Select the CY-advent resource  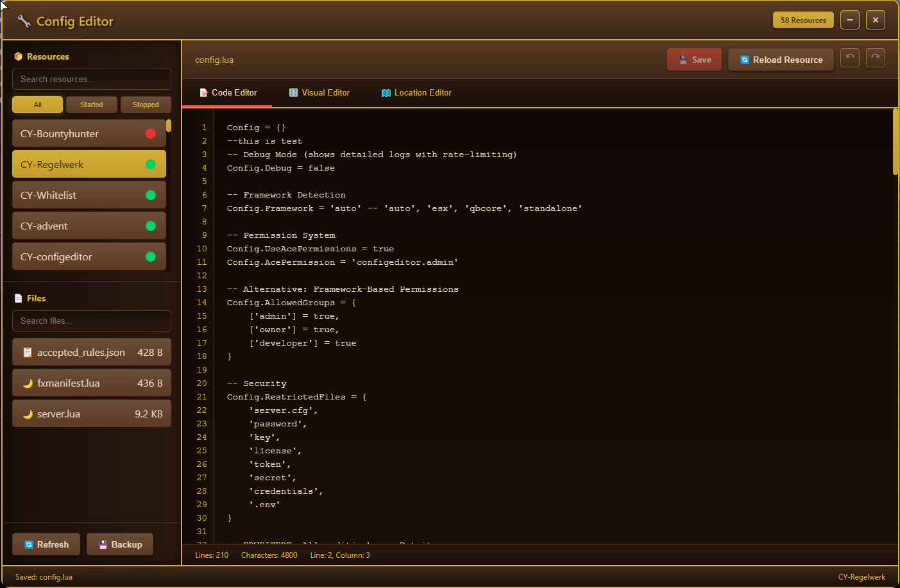click(x=89, y=226)
